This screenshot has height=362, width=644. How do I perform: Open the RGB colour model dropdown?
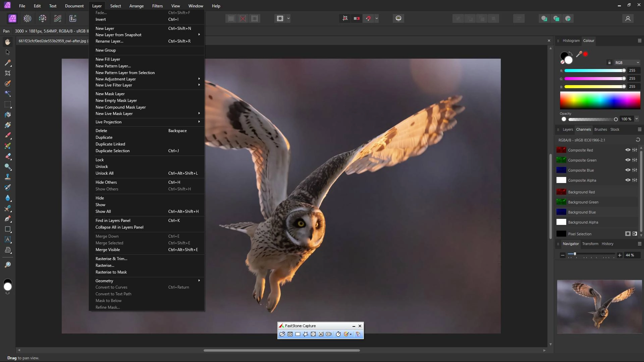(x=627, y=63)
